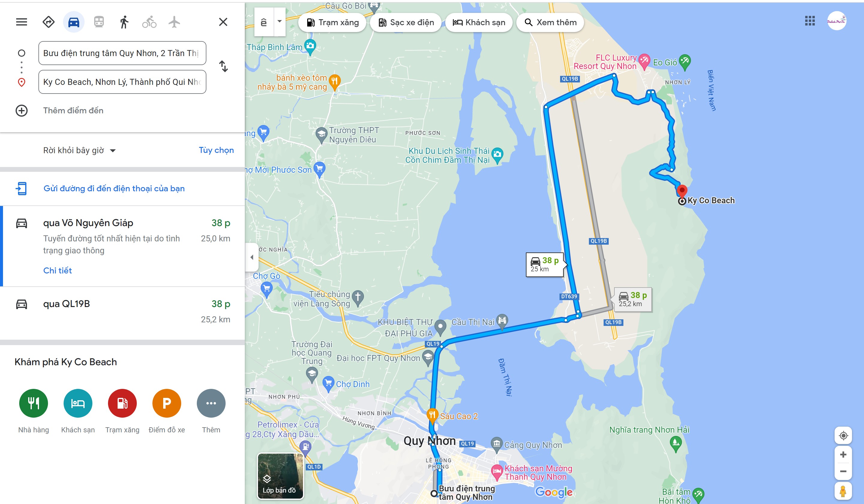
Task: Open Google apps grid
Action: coord(809,21)
